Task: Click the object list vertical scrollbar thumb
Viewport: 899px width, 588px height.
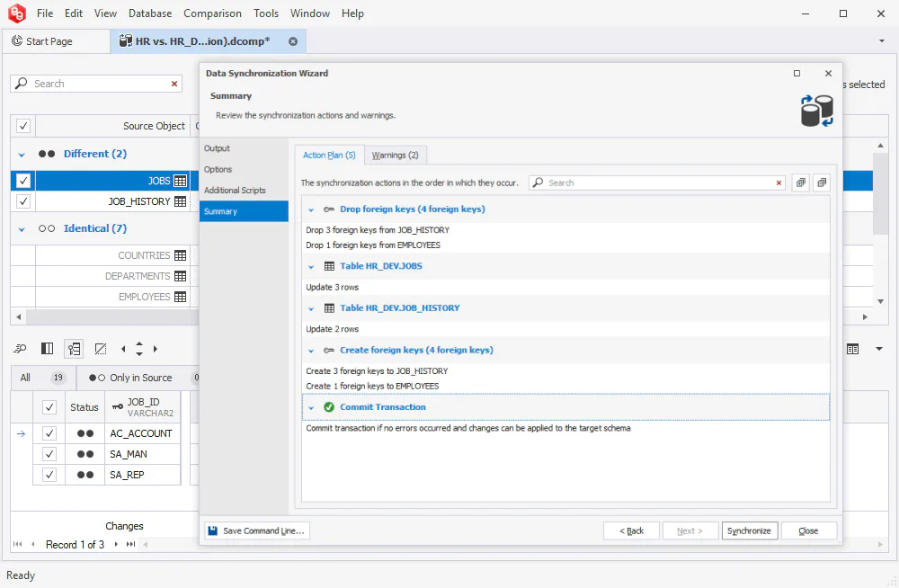Action: click(x=881, y=192)
